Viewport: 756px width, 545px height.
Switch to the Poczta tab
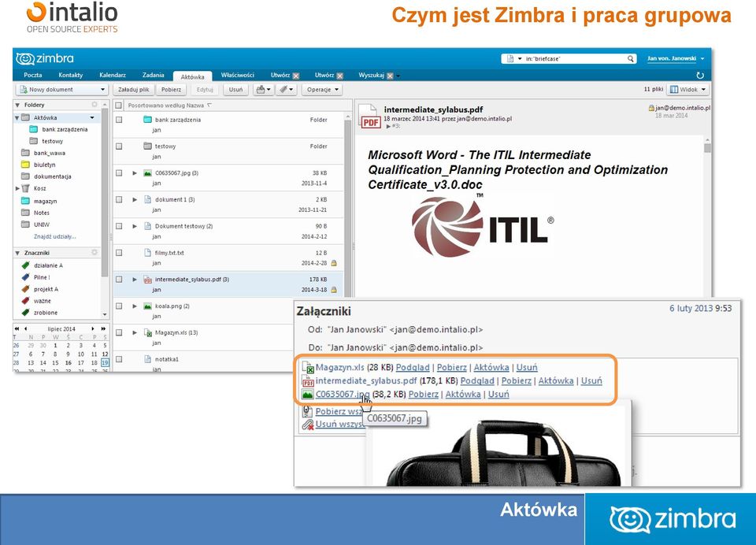click(33, 76)
